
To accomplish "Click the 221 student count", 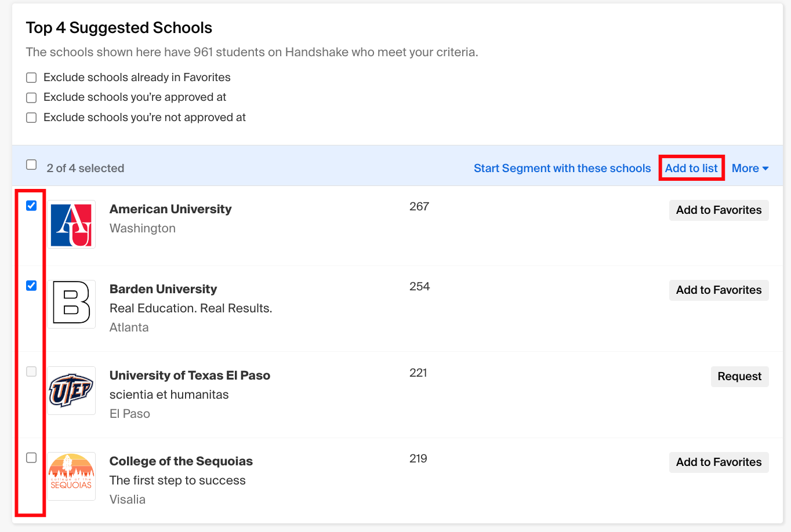I will [x=418, y=373].
